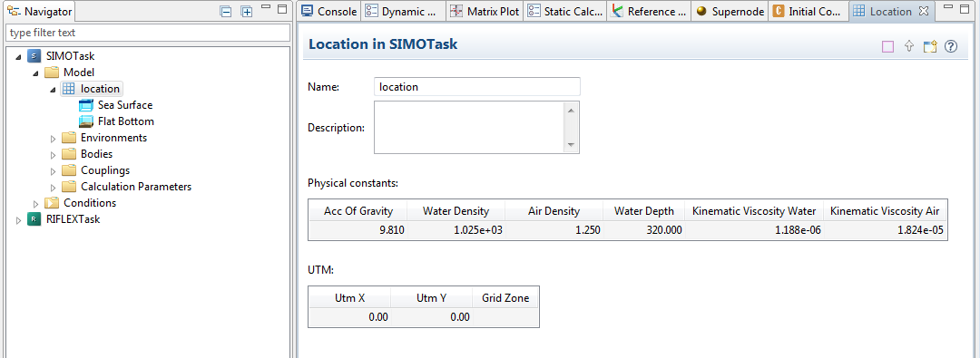Open the Supernode tab
980x358 pixels.
coord(730,11)
